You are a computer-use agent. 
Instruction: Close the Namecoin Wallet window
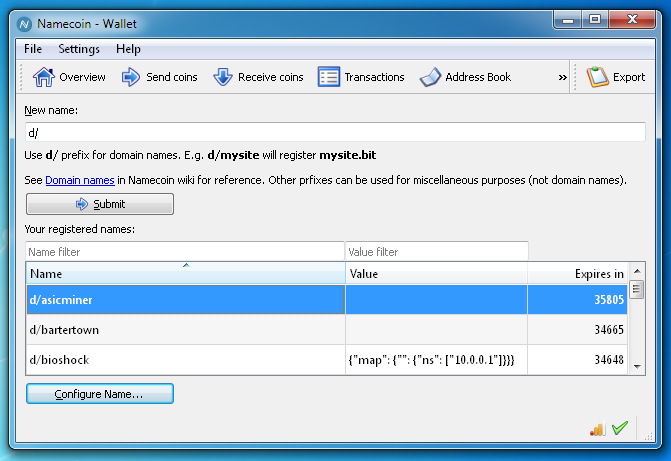632,20
